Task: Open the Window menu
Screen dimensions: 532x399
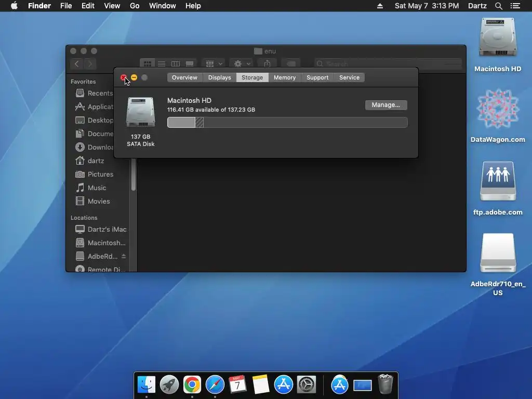Action: click(163, 6)
